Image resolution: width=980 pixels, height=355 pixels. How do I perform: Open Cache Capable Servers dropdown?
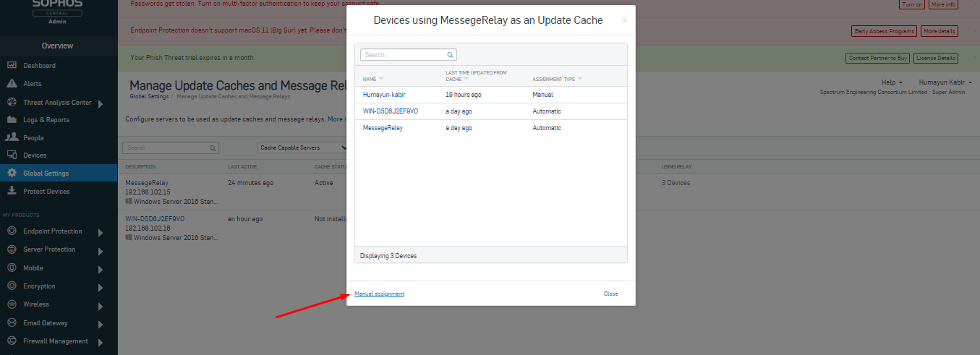pyautogui.click(x=302, y=147)
